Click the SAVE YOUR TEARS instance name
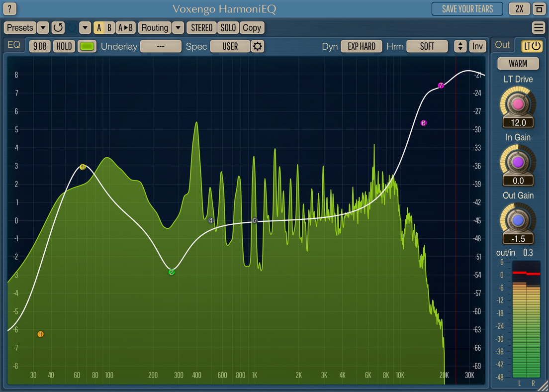549x392 pixels. [467, 9]
